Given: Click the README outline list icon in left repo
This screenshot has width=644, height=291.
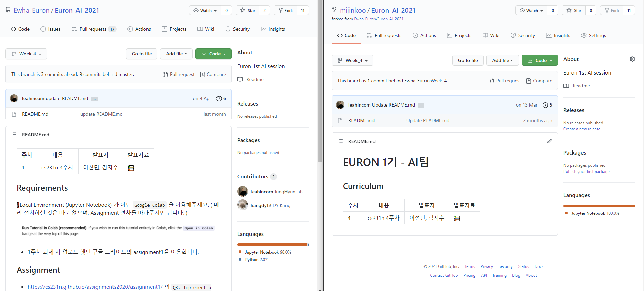Looking at the screenshot, I should click(14, 135).
